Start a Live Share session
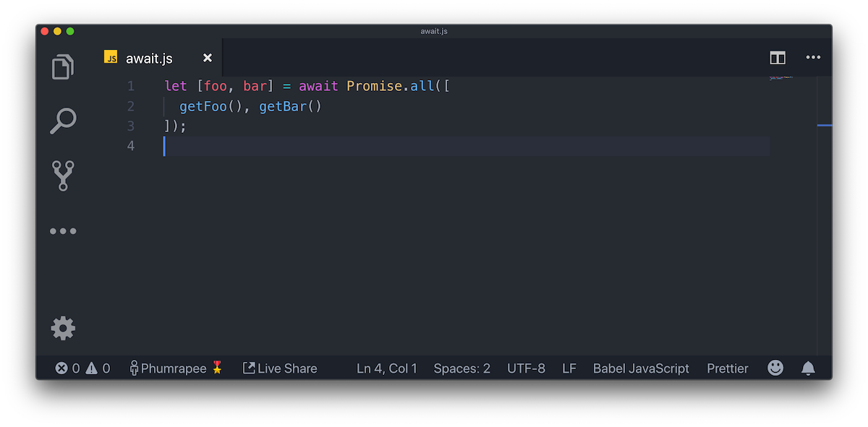 pyautogui.click(x=280, y=368)
